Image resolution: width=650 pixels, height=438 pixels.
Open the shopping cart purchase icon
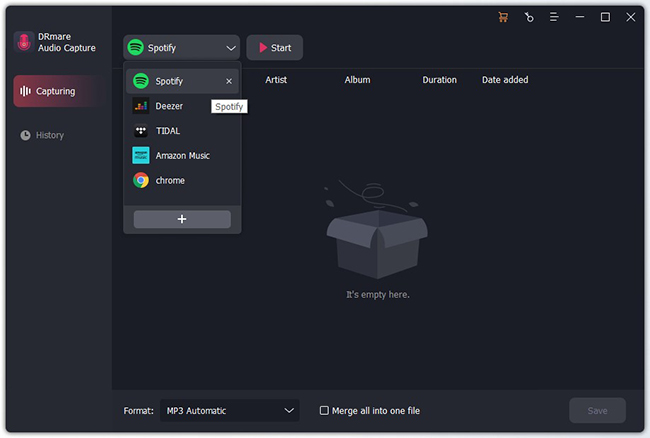click(503, 17)
